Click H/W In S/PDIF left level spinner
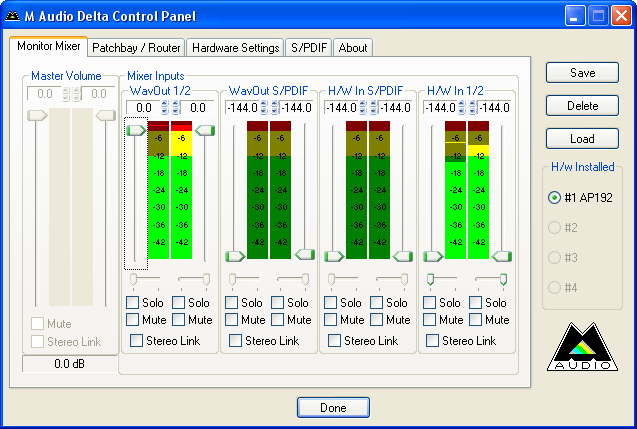This screenshot has width=637, height=429. click(363, 108)
